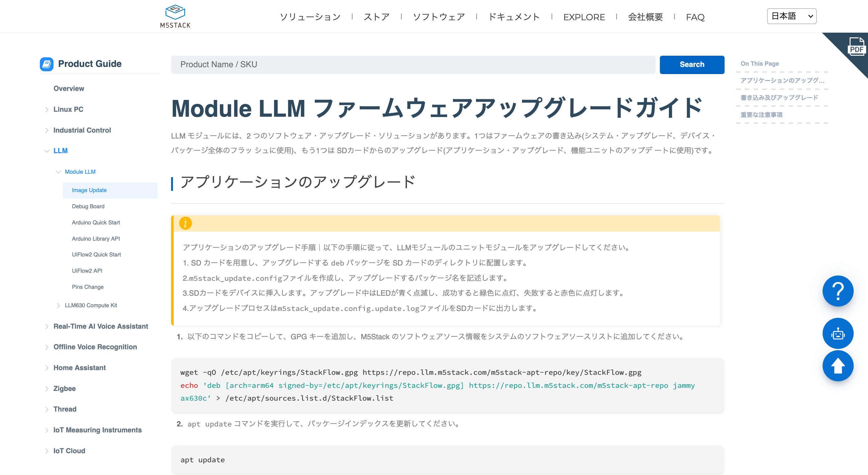Click the Linux PC sidebar label
This screenshot has width=868, height=475.
pyautogui.click(x=68, y=110)
